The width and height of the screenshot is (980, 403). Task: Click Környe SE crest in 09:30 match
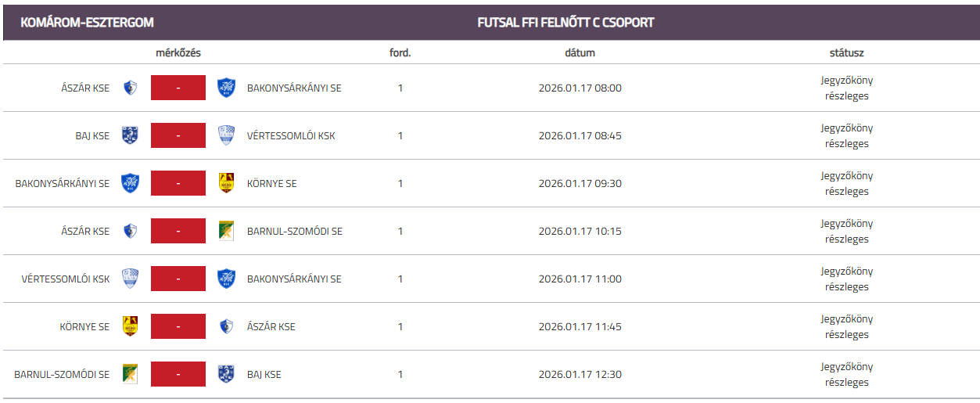pos(226,183)
